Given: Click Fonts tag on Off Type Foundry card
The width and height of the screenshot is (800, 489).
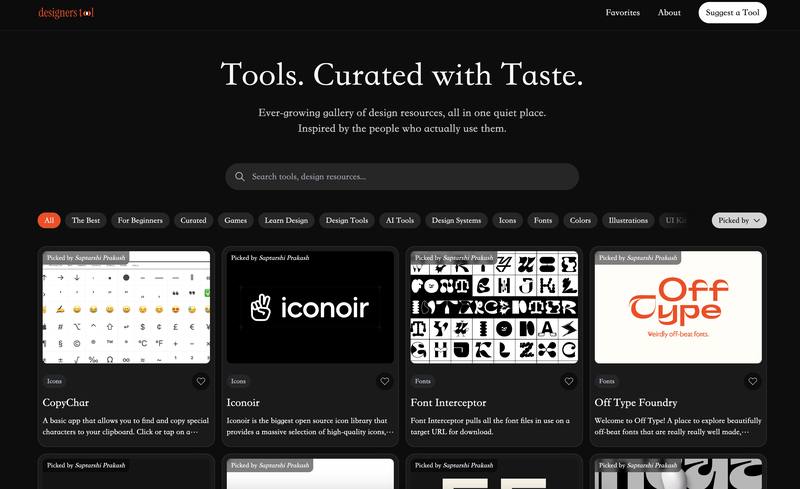Looking at the screenshot, I should click(x=607, y=381).
